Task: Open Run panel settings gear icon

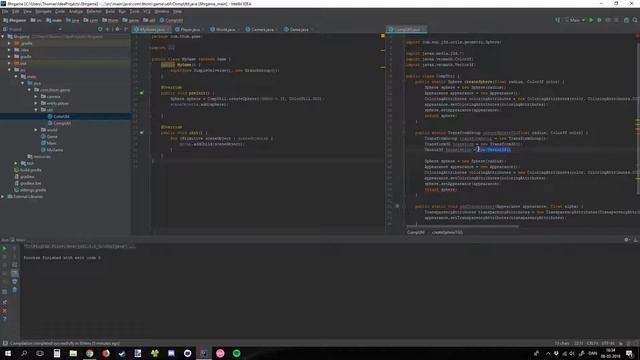Action: pyautogui.click(x=627, y=240)
